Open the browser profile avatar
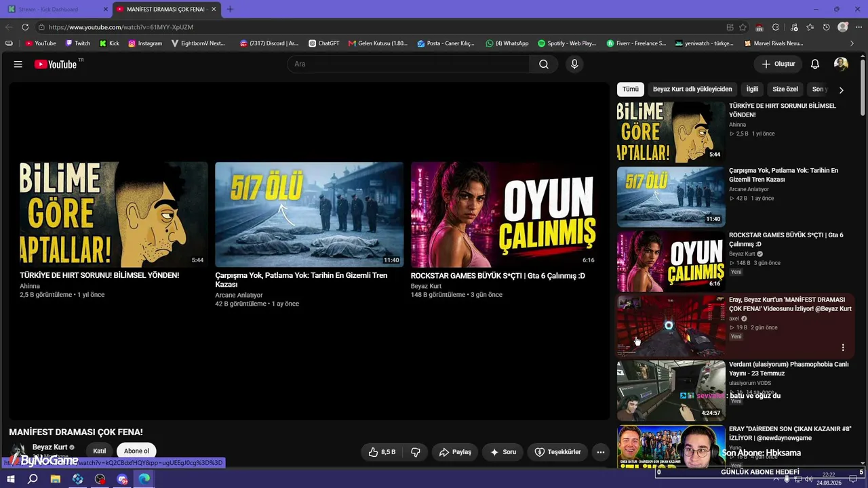The width and height of the screenshot is (868, 488). point(843,27)
